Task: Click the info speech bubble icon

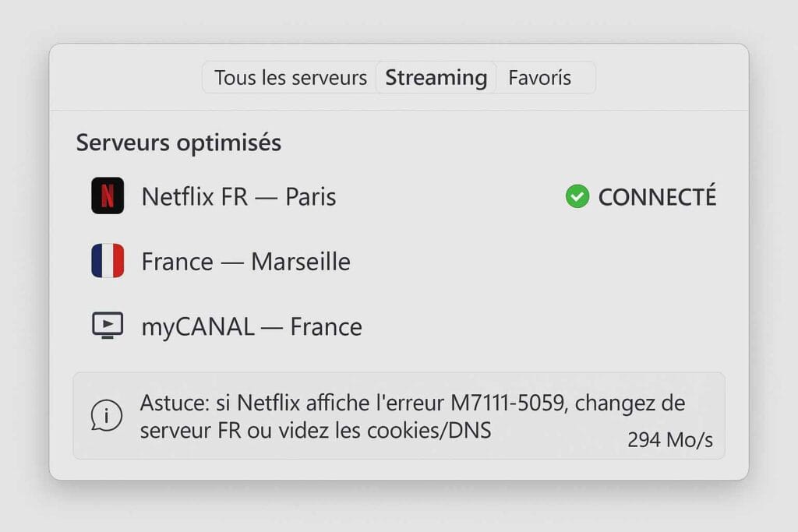Action: click(x=107, y=416)
